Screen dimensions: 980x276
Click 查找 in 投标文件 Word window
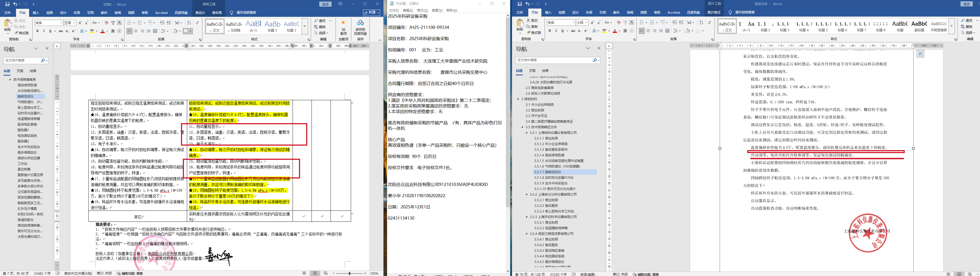(967, 21)
